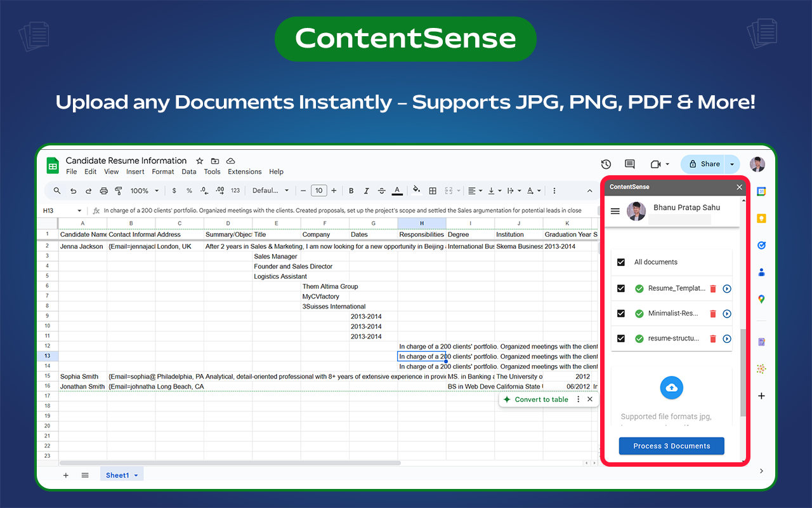Open Google Calendar in the side panel
This screenshot has height=508, width=812.
761,191
